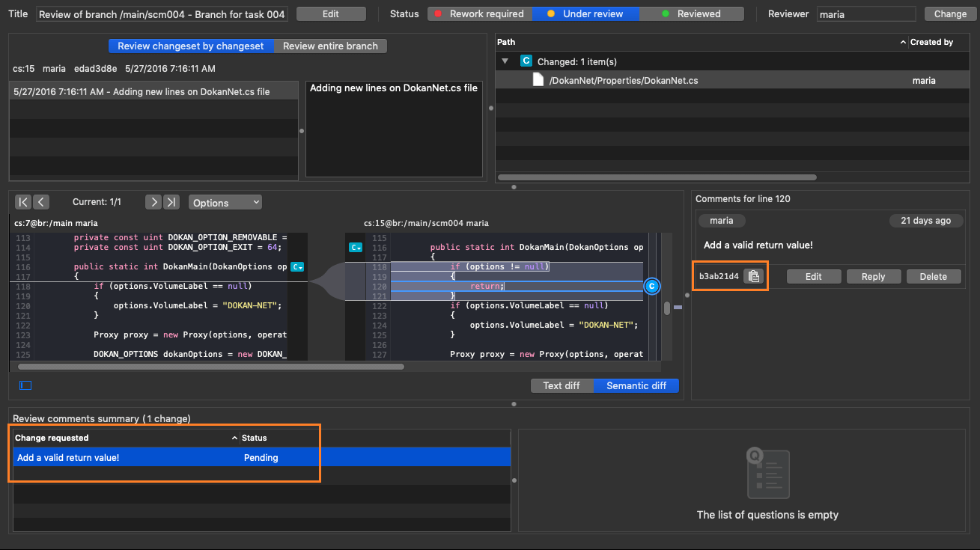
Task: Click the empty questions list icon
Action: tap(767, 472)
